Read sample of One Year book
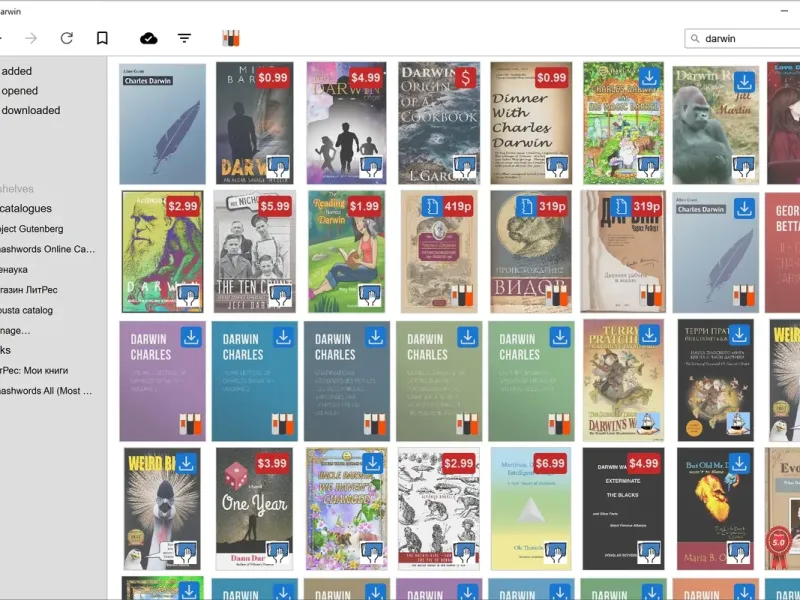 pos(278,552)
